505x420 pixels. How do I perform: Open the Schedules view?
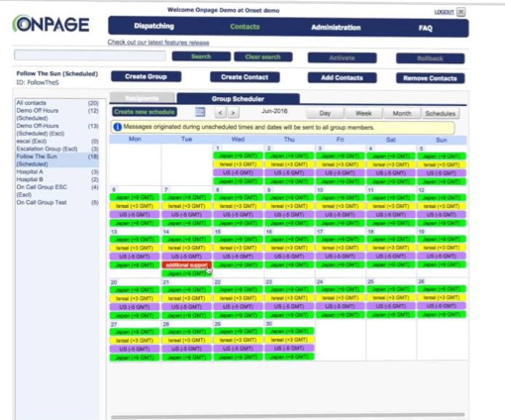coord(440,113)
